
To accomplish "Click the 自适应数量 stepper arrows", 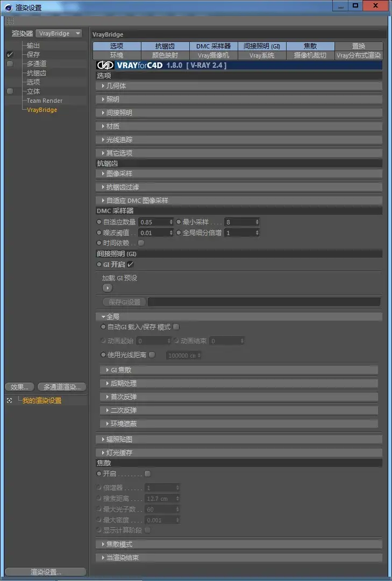I will (x=171, y=222).
